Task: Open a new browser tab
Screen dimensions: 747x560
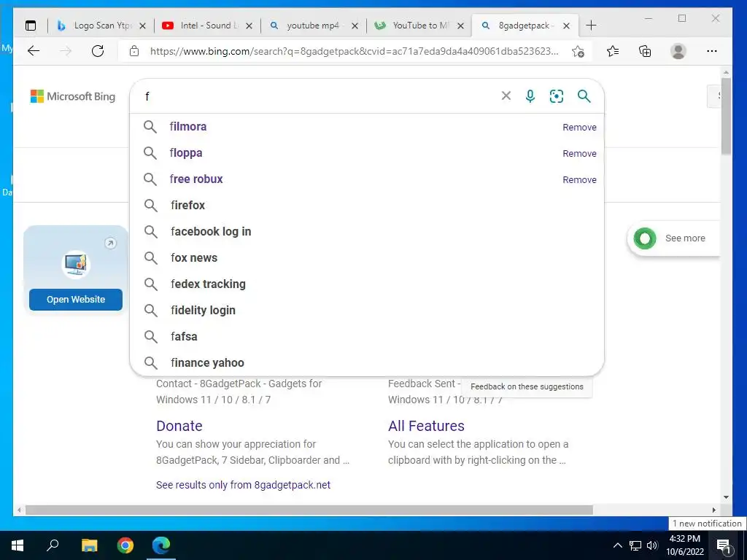Action: (x=591, y=26)
